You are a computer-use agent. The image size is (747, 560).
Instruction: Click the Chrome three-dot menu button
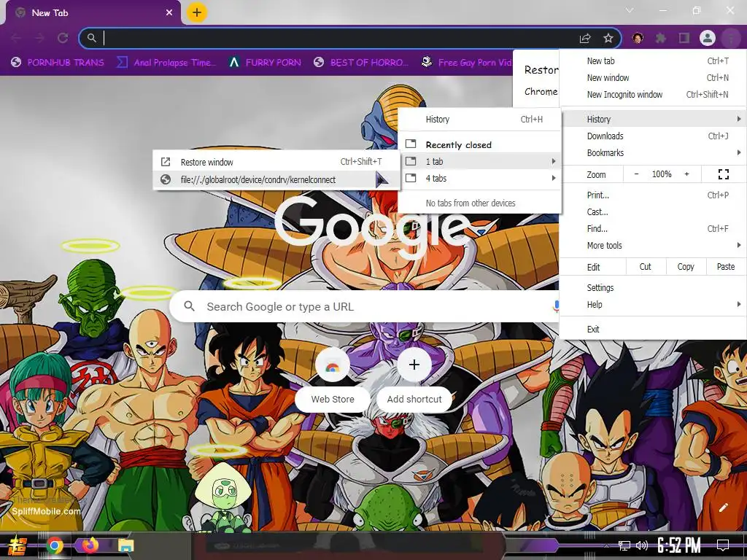click(x=730, y=38)
